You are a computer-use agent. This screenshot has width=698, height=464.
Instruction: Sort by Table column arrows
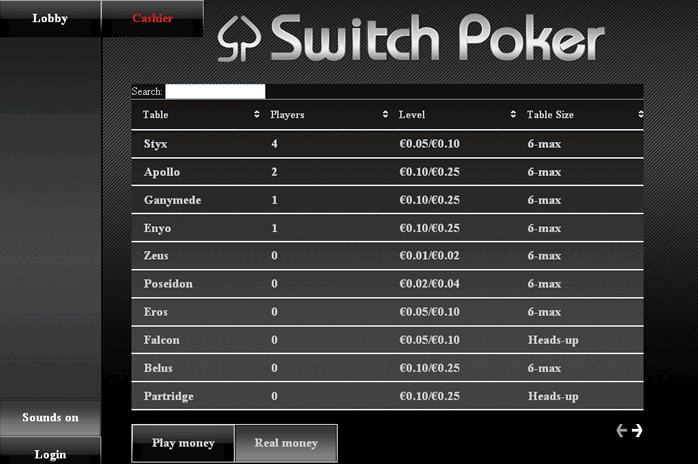[257, 114]
